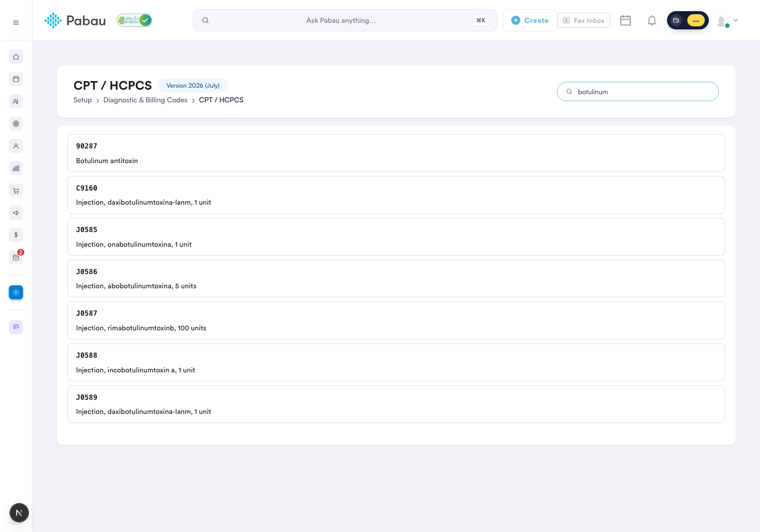This screenshot has height=532, width=760.
Task: Open the single-person sidebar icon
Action: pyautogui.click(x=16, y=146)
